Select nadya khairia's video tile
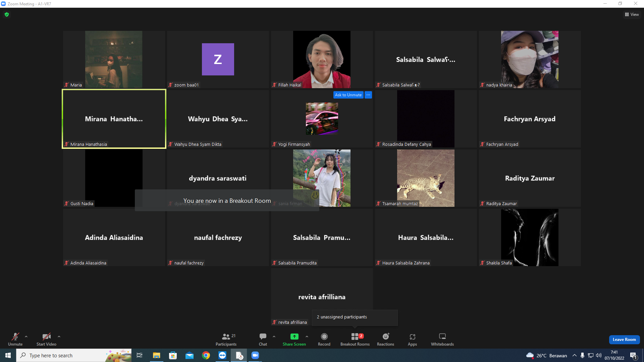The image size is (644, 362). [530, 59]
